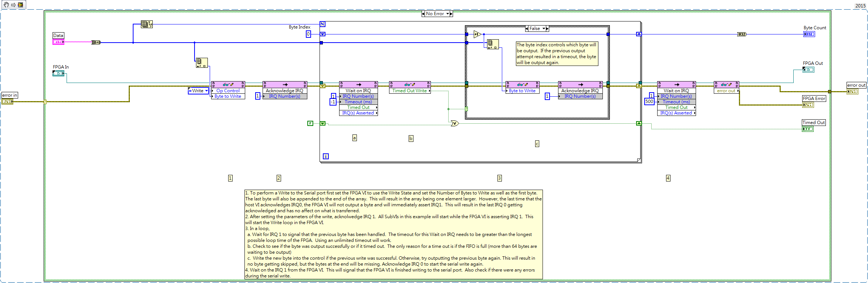Click the error out cluster terminal
This screenshot has width=868, height=283.
pyautogui.click(x=852, y=91)
